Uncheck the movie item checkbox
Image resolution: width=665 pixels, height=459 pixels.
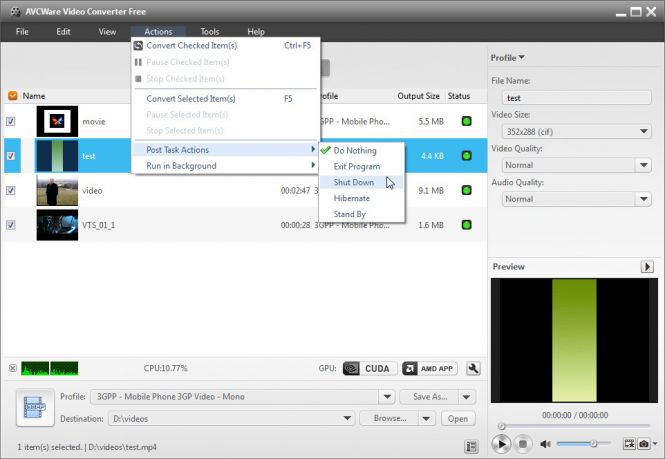point(11,121)
